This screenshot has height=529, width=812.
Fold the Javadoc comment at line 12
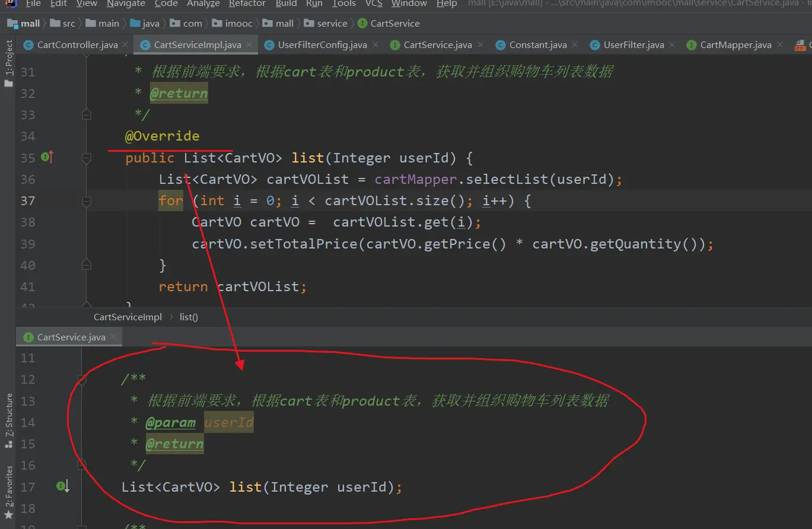click(x=82, y=379)
